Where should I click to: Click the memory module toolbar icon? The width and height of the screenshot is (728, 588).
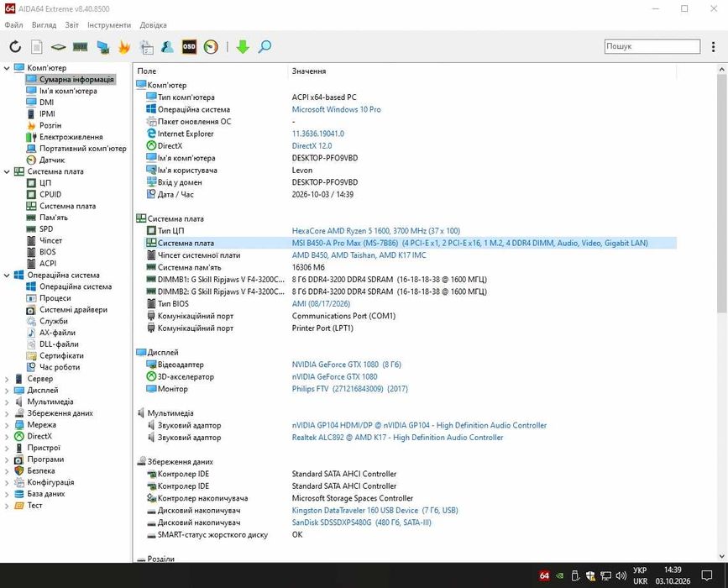coord(81,46)
